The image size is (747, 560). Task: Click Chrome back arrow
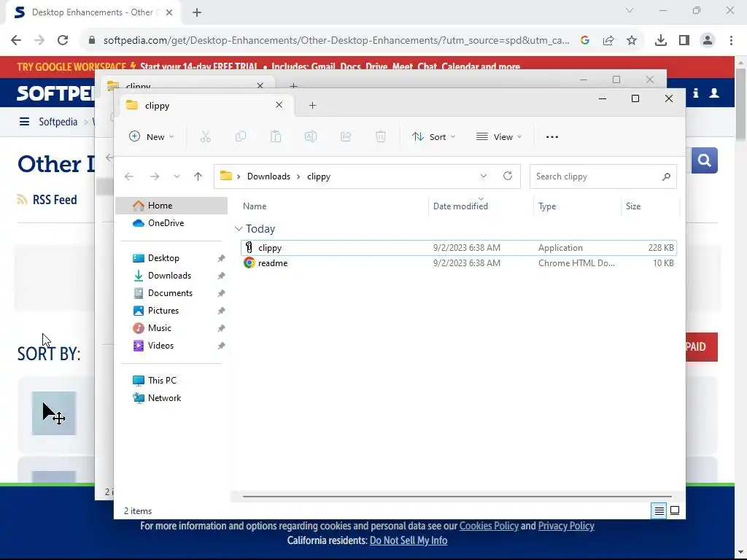click(x=16, y=41)
